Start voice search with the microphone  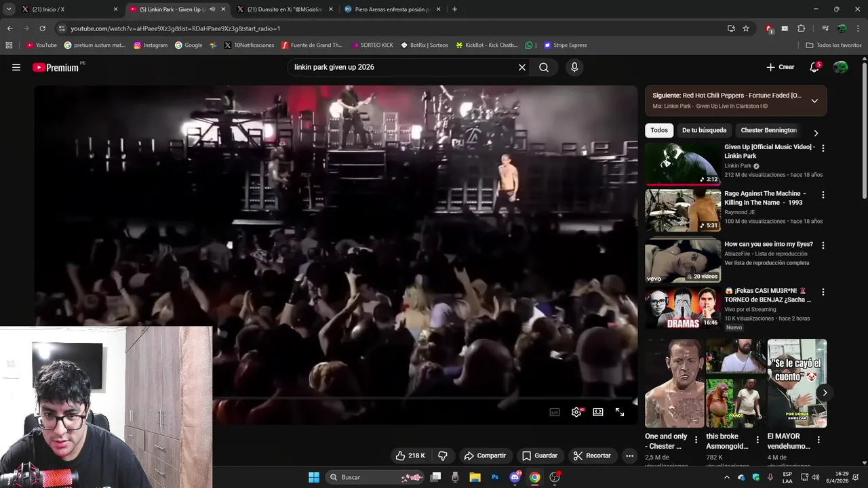point(574,67)
